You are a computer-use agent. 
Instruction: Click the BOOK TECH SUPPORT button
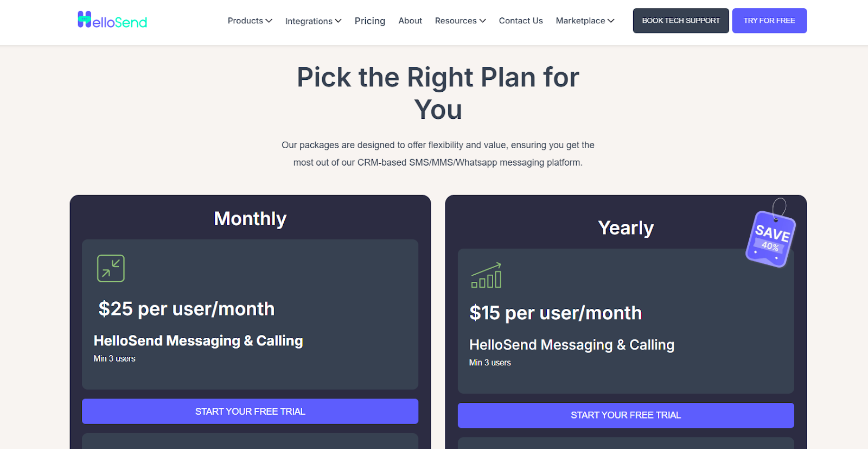680,20
